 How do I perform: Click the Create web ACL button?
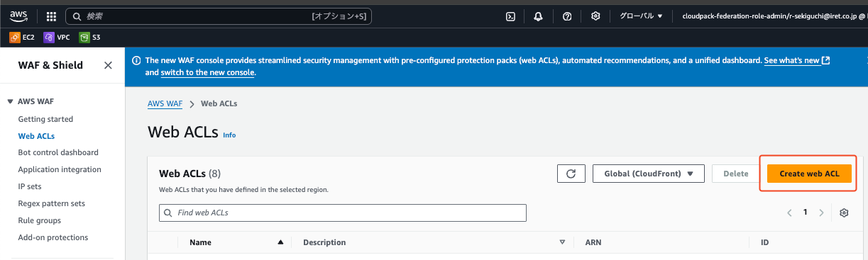tap(809, 174)
